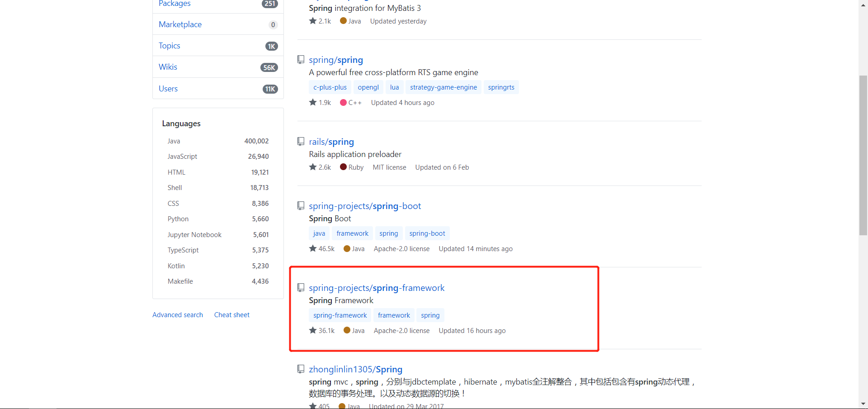Click the Marketplace count badge 0
Image resolution: width=868 pixels, height=409 pixels.
273,25
